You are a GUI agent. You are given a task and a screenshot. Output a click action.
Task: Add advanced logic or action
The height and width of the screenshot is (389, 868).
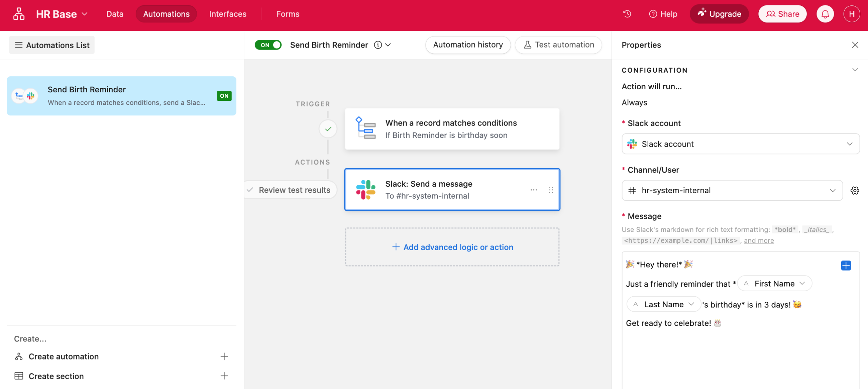[452, 247]
